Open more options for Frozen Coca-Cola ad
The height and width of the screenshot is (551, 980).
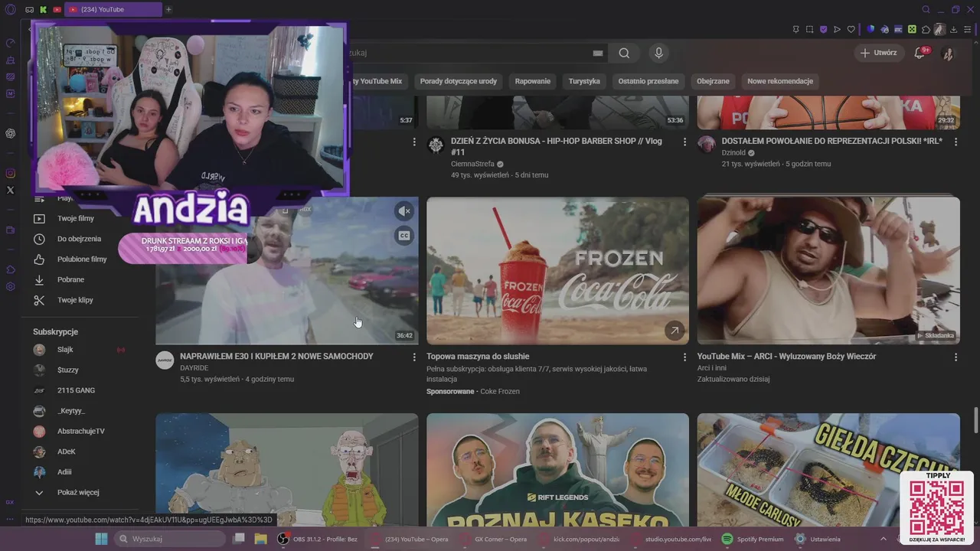[685, 357]
